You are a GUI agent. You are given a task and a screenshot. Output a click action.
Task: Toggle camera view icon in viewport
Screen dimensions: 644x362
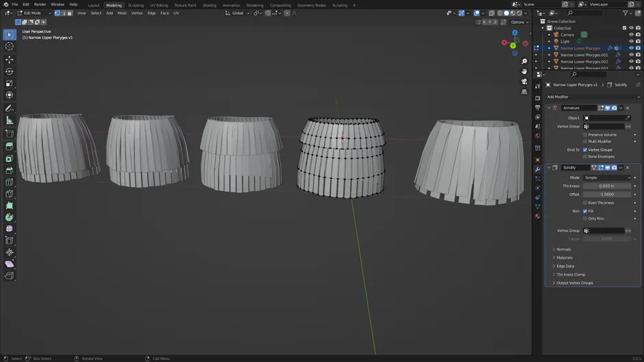click(x=524, y=81)
